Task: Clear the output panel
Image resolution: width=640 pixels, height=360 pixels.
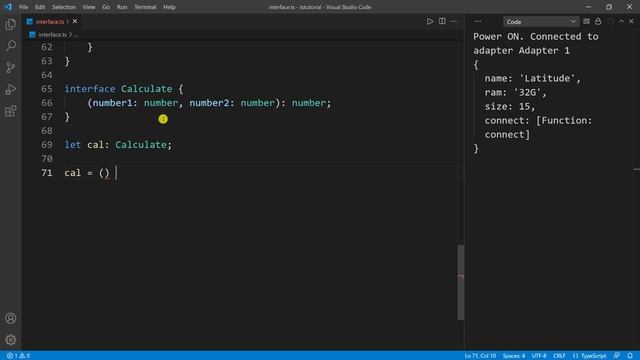Action: click(586, 21)
